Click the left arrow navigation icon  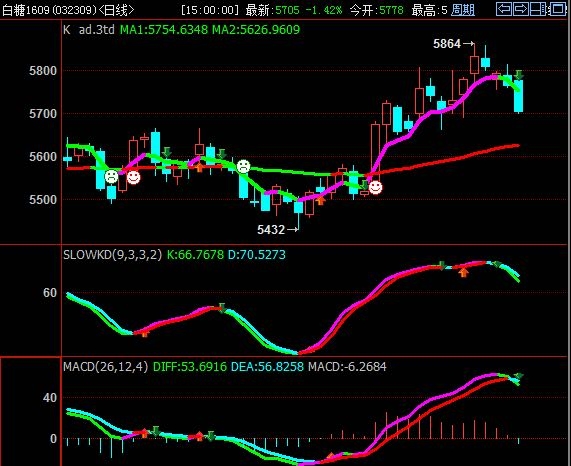tap(504, 9)
